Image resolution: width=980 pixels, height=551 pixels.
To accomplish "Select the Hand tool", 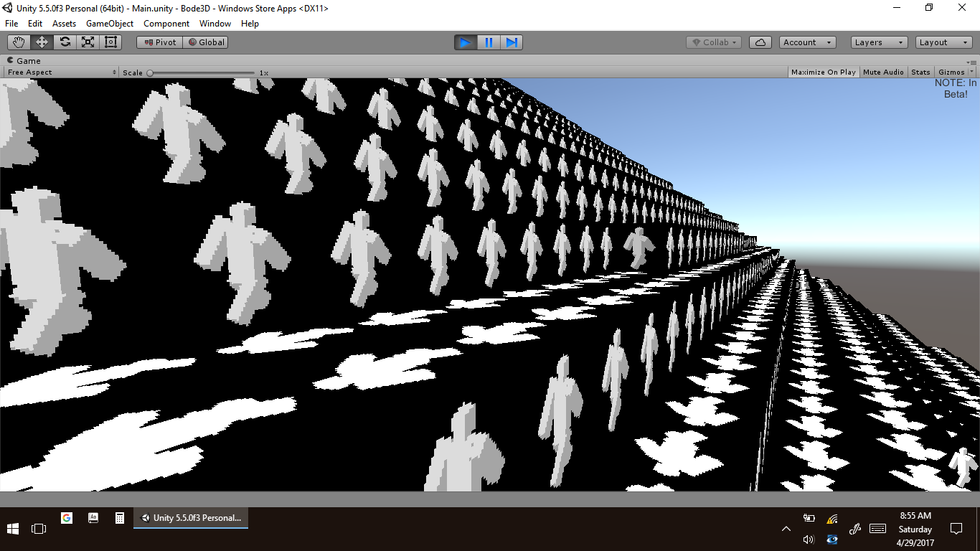I will pyautogui.click(x=19, y=42).
